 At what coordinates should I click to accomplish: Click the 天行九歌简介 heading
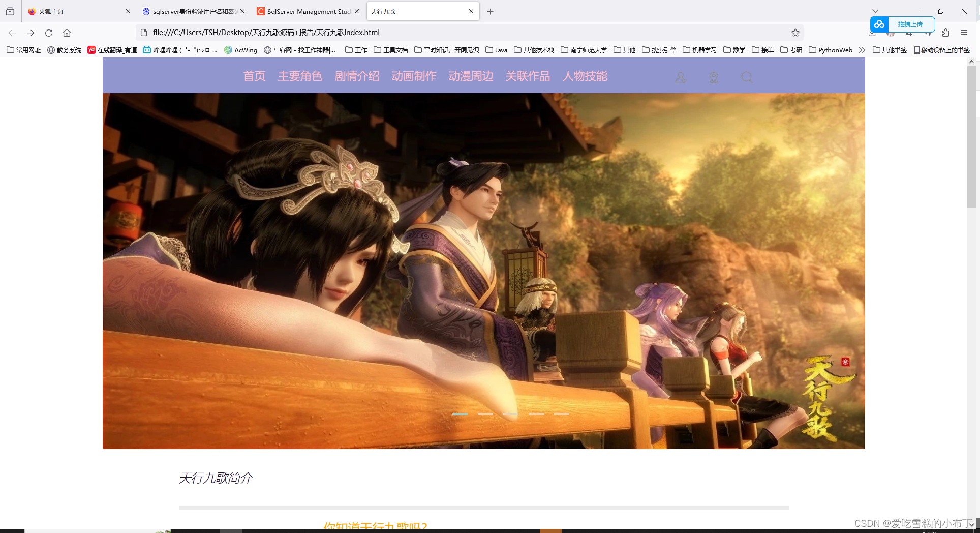point(216,478)
